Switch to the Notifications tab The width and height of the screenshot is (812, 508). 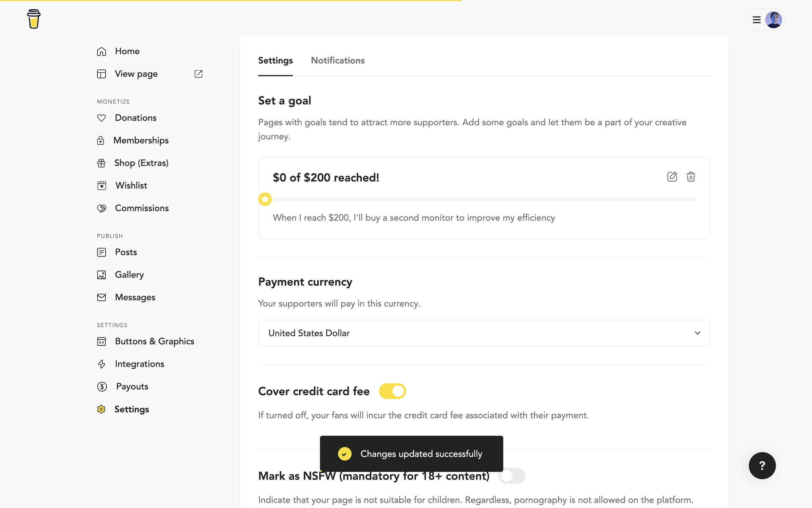pos(337,61)
